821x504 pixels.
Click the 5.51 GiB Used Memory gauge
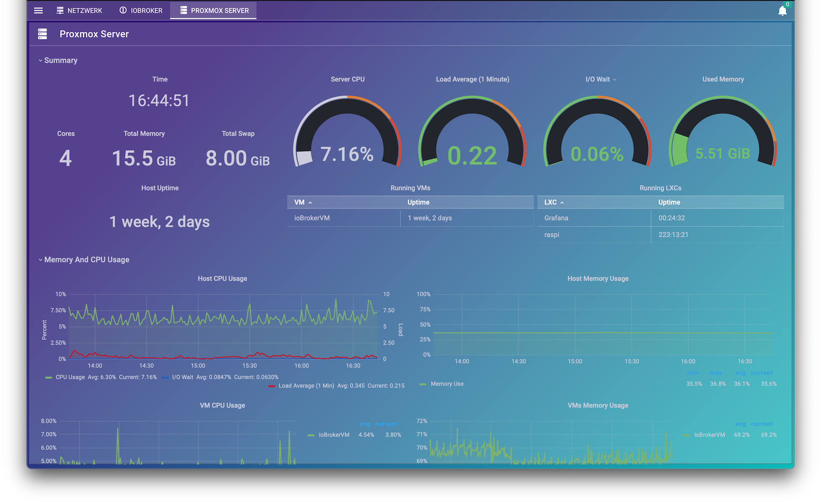[x=723, y=132]
